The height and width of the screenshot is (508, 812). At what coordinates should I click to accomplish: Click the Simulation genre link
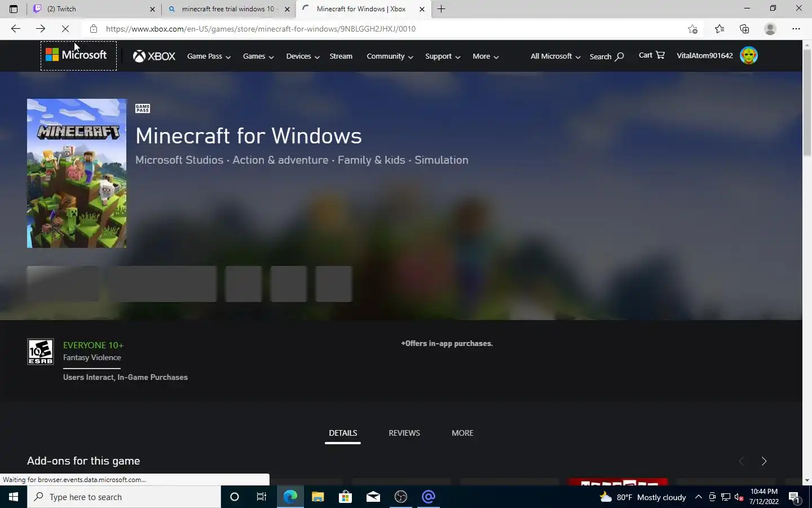point(442,160)
